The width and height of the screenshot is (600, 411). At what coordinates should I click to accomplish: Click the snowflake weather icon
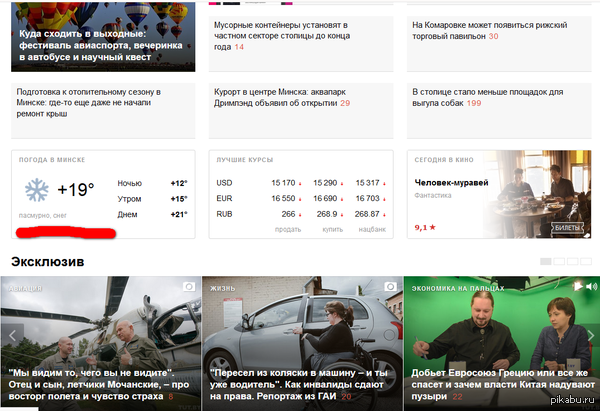pos(37,190)
